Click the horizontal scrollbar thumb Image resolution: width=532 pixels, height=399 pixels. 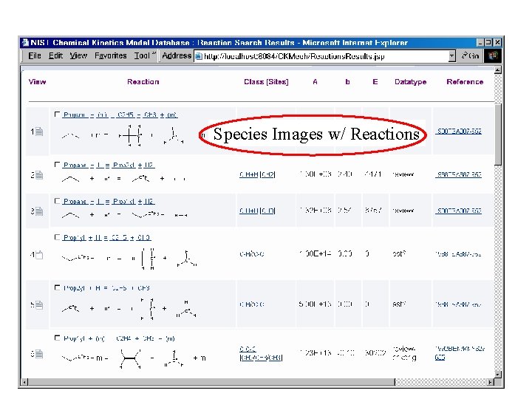coord(212,382)
